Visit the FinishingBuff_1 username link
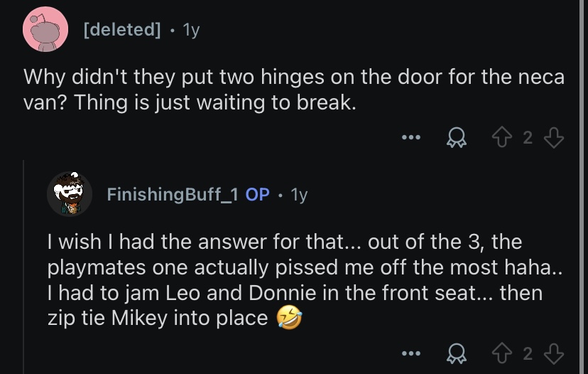This screenshot has width=588, height=374. pos(173,194)
